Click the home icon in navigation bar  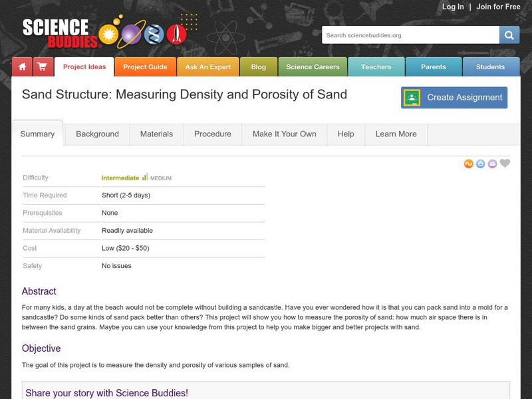click(22, 66)
